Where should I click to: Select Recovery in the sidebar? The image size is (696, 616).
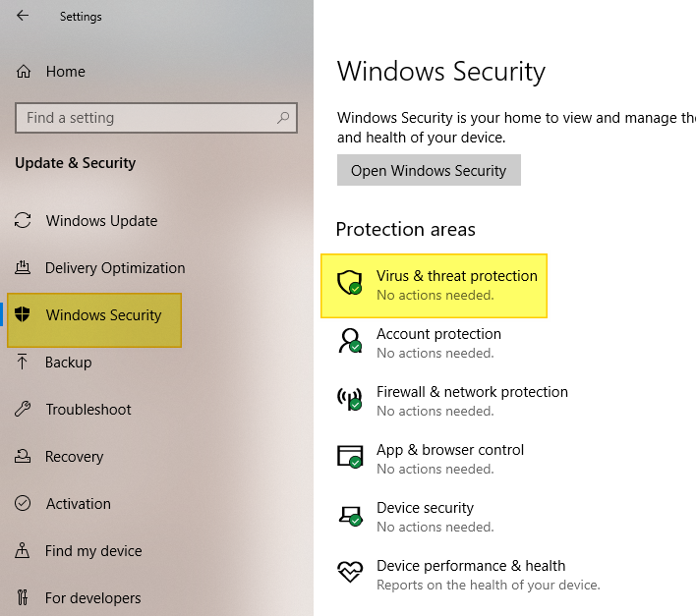point(74,457)
